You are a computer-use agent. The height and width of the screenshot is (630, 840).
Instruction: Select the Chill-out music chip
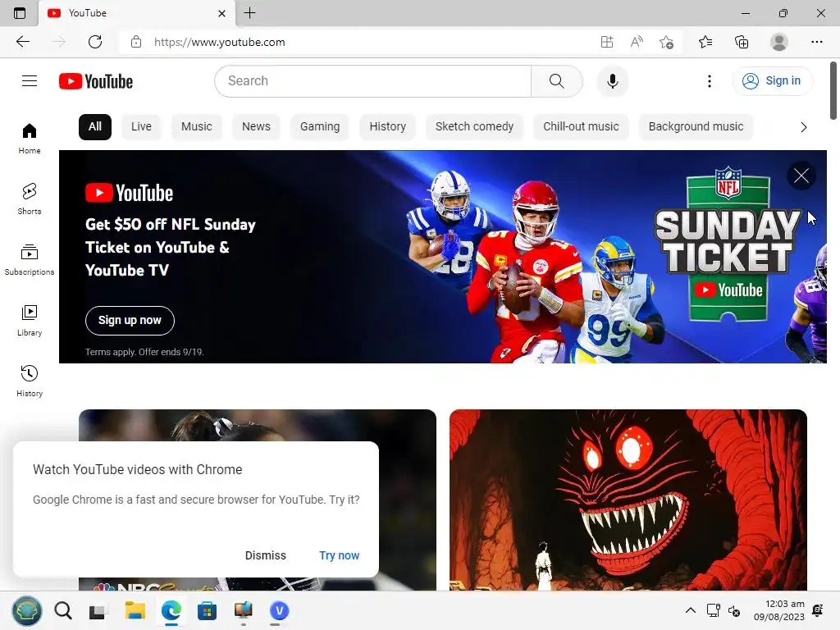(581, 127)
